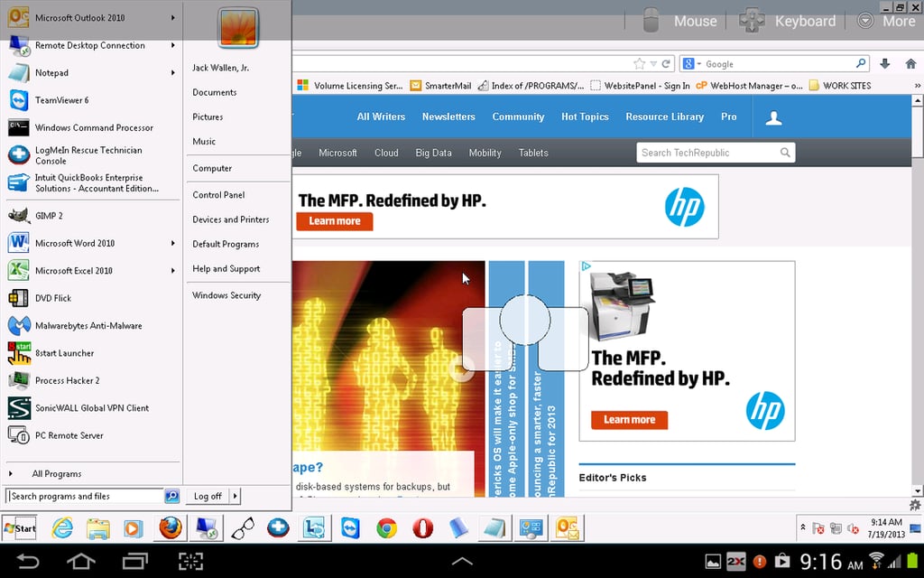Open Control Panel from Start menu
The width and height of the screenshot is (924, 578).
[218, 195]
